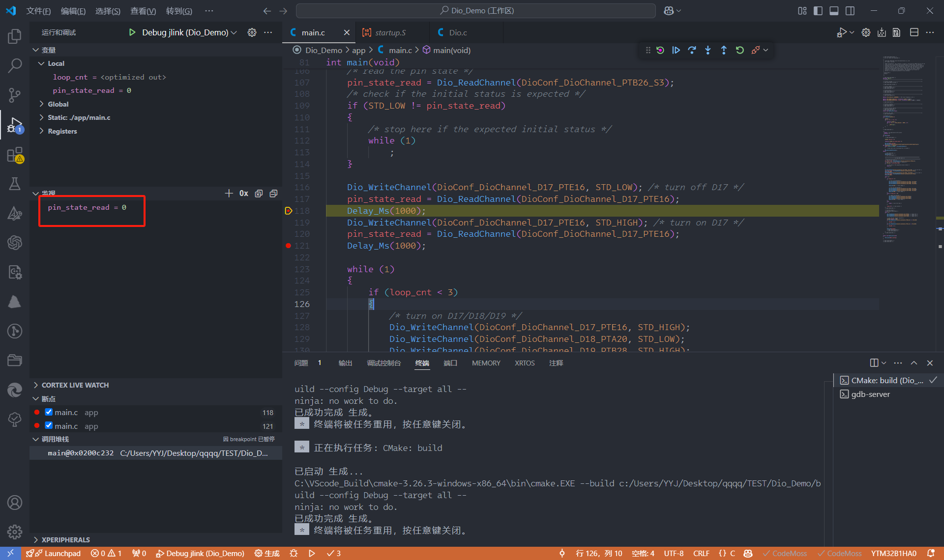The height and width of the screenshot is (560, 944).
Task: Open the Manage gear in activity bar
Action: click(x=15, y=532)
